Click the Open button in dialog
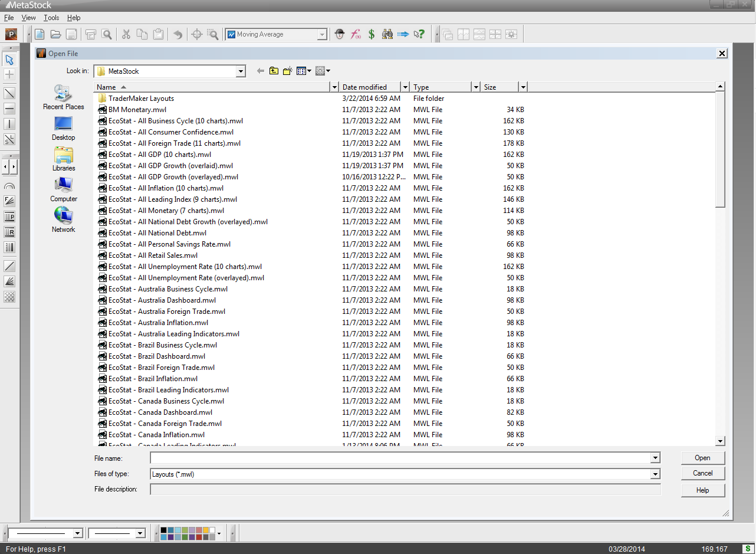This screenshot has width=756, height=554. point(702,458)
